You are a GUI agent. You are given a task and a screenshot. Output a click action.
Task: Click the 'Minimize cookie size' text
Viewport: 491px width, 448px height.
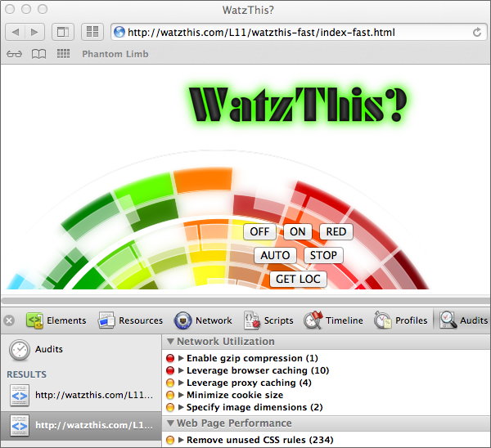coord(235,395)
